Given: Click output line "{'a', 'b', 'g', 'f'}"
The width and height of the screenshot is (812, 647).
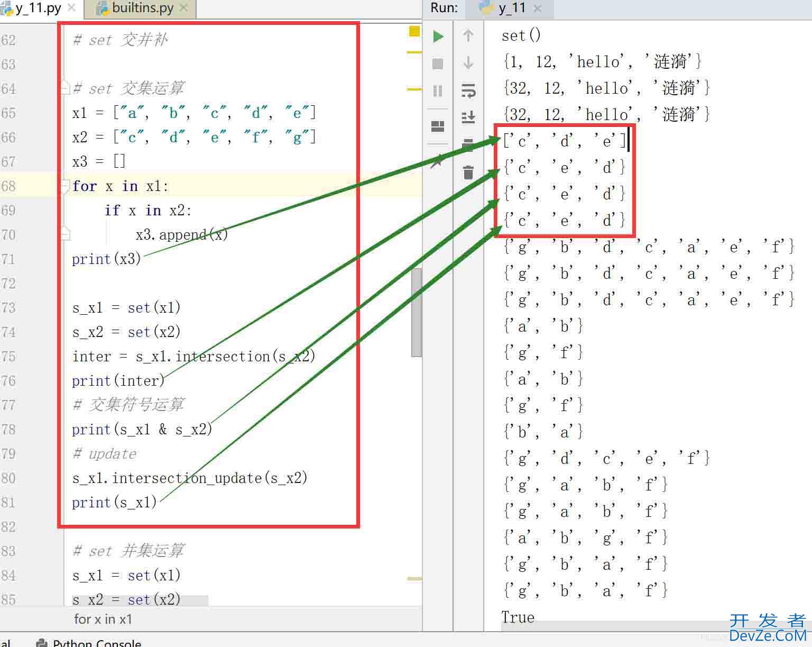Looking at the screenshot, I should [x=585, y=538].
